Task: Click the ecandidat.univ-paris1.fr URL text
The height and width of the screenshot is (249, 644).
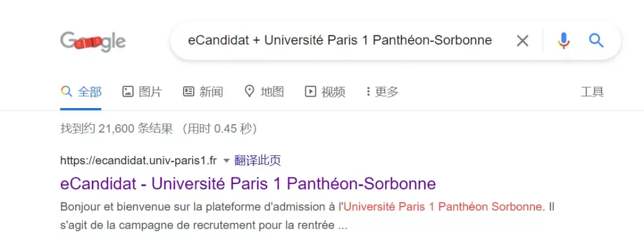Action: [140, 160]
